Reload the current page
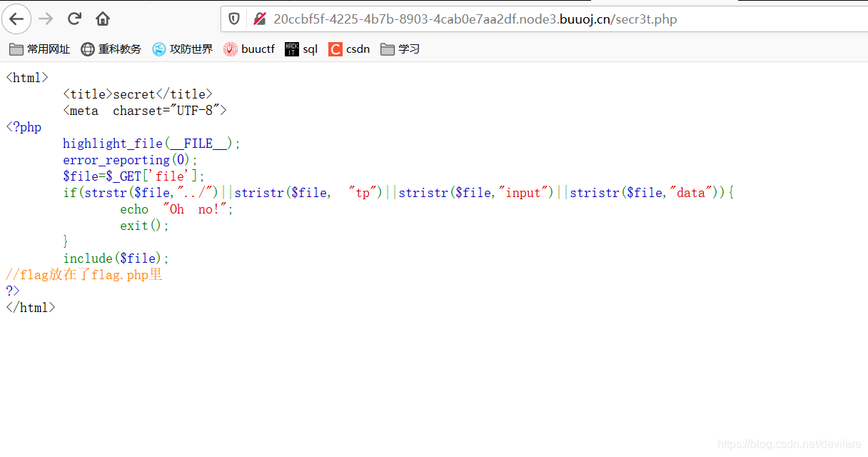This screenshot has height=457, width=868. pyautogui.click(x=74, y=19)
